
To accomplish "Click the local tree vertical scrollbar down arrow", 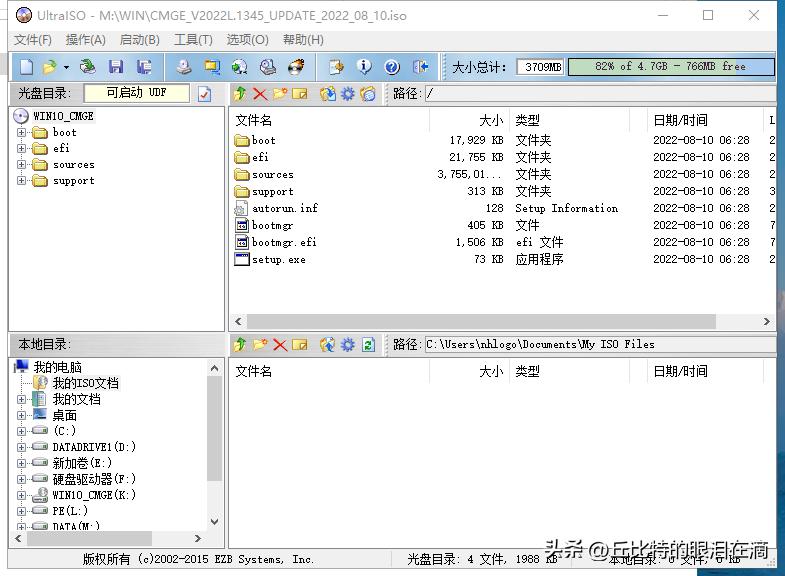I will pos(214,522).
